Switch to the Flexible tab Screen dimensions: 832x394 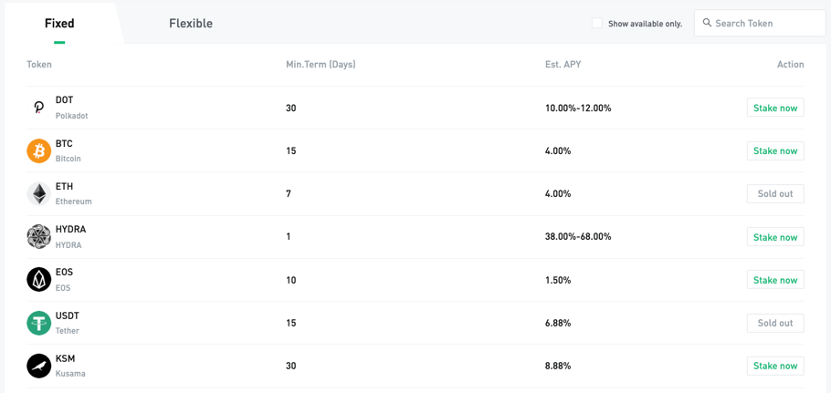tap(191, 23)
